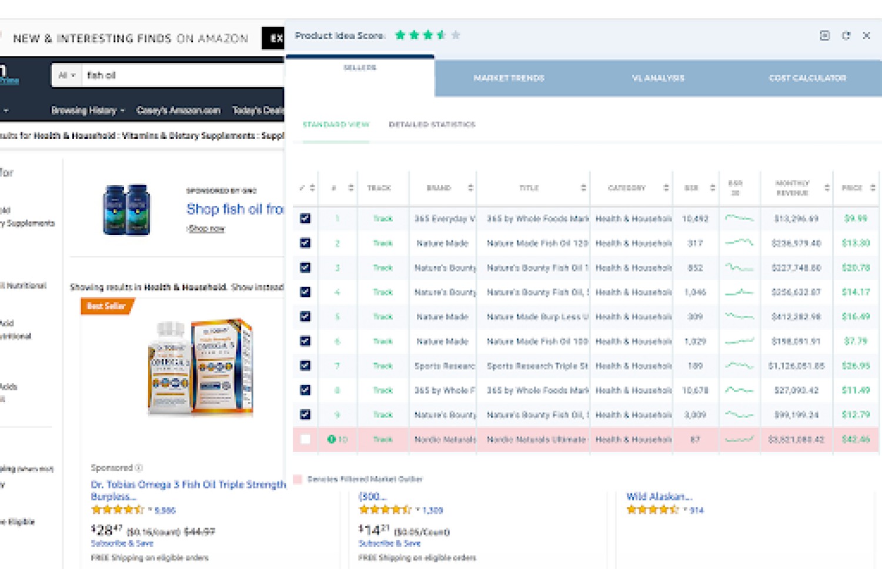Screen dimensions: 882x588
Task: Select the Detailed Statistics sub-tab
Action: [432, 125]
